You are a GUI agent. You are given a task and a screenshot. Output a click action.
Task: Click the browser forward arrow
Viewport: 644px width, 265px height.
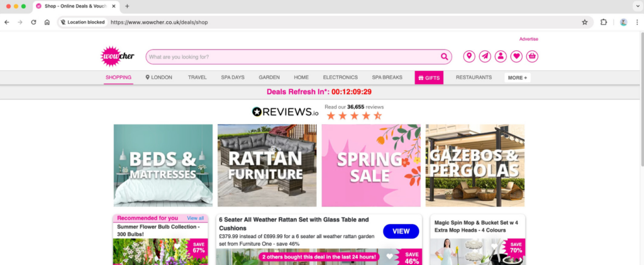coord(19,22)
